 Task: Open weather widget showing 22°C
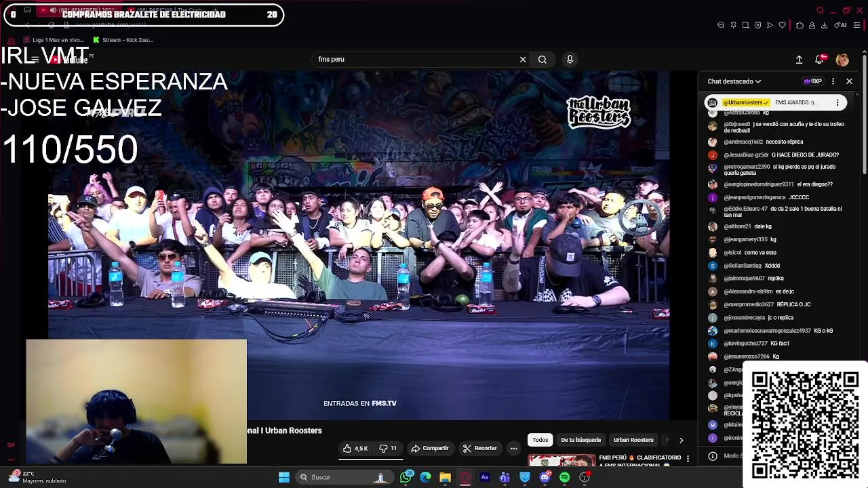click(x=38, y=477)
